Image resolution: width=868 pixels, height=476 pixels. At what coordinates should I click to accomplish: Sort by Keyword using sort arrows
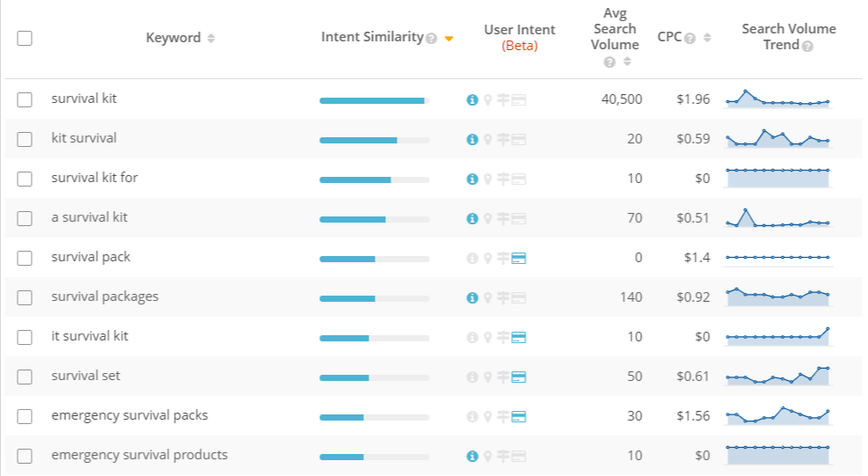point(211,38)
